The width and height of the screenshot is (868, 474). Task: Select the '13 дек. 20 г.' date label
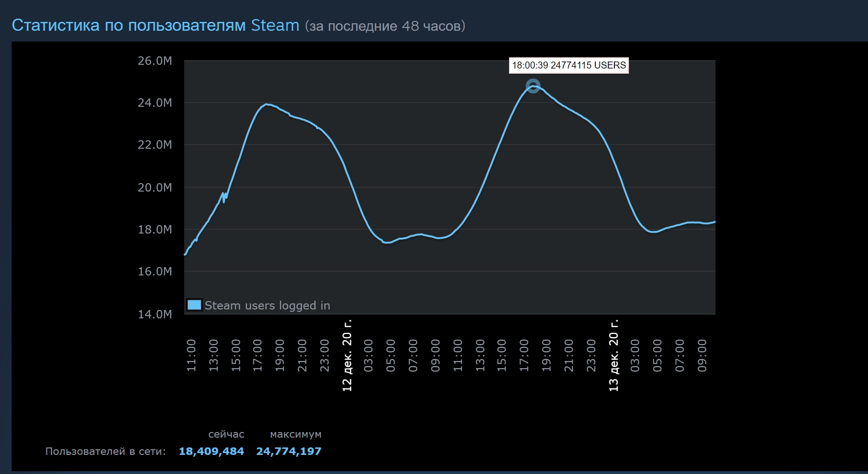pyautogui.click(x=613, y=355)
